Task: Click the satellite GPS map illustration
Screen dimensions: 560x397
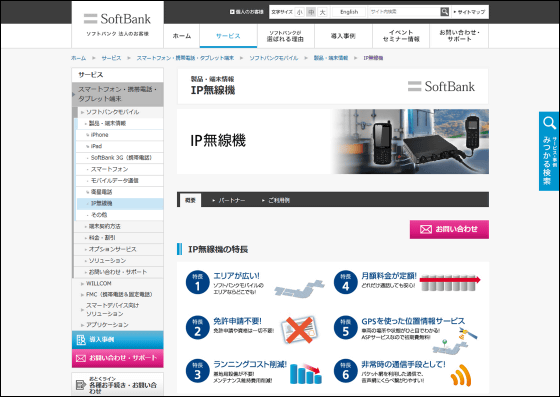Action: pyautogui.click(x=455, y=341)
